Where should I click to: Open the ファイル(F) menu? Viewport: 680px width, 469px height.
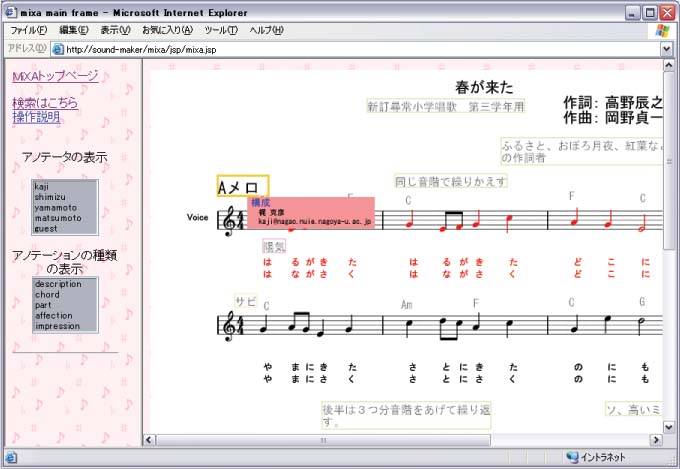click(x=28, y=30)
